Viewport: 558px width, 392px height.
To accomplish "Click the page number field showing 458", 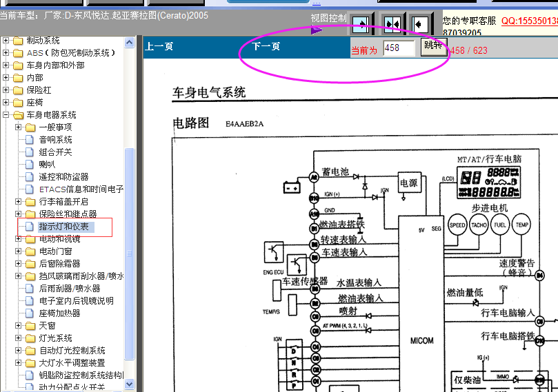I will [x=399, y=48].
